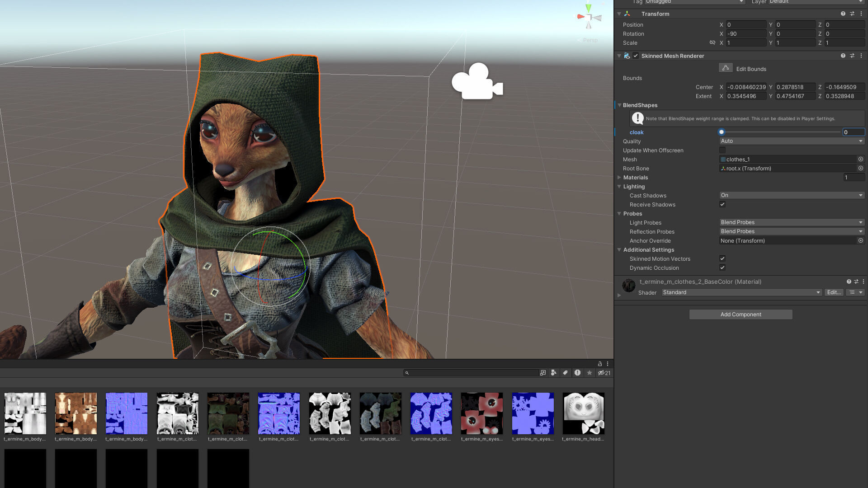Viewport: 868px width, 488px height.
Task: Click the favorites star icon in Project toolbar
Action: [590, 373]
